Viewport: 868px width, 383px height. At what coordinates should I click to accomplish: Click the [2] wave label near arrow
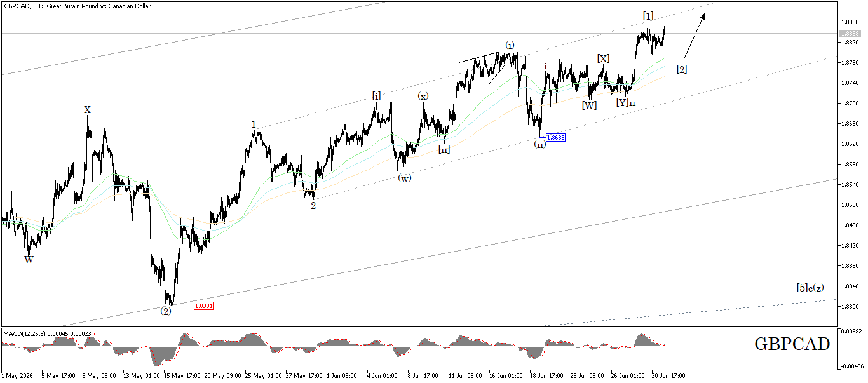681,69
